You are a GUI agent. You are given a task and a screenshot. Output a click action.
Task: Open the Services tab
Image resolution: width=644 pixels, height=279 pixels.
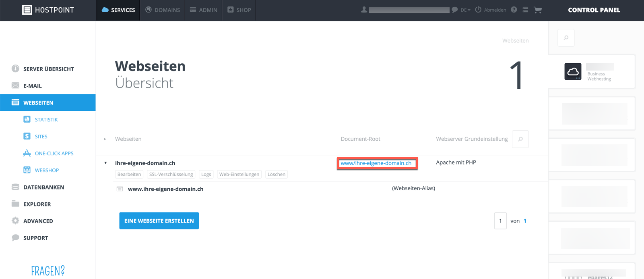[x=118, y=10]
